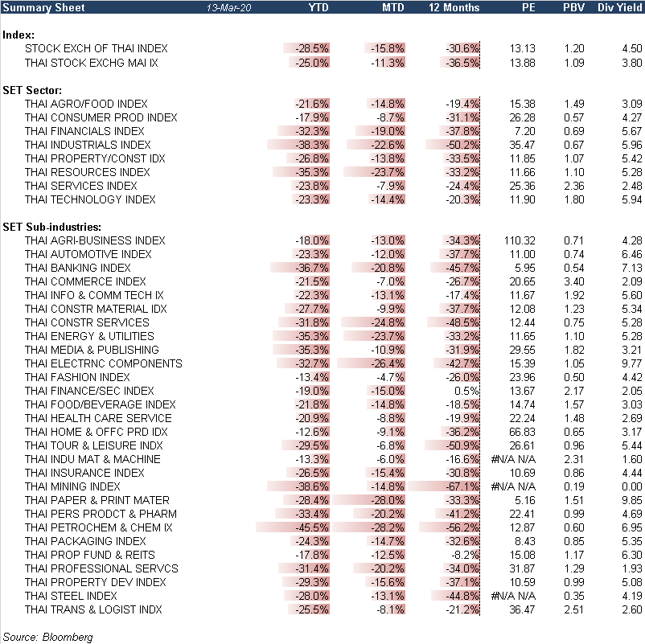
Task: Select THAI FOOD/BEVERAGE INDEX label
Action: point(100,404)
